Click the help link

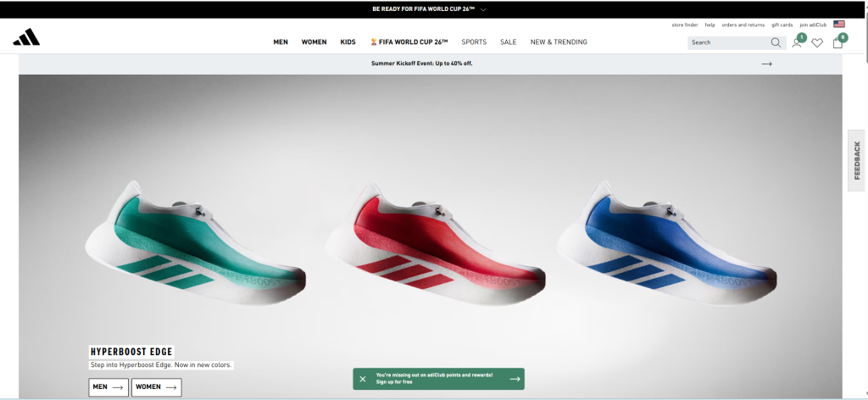709,25
